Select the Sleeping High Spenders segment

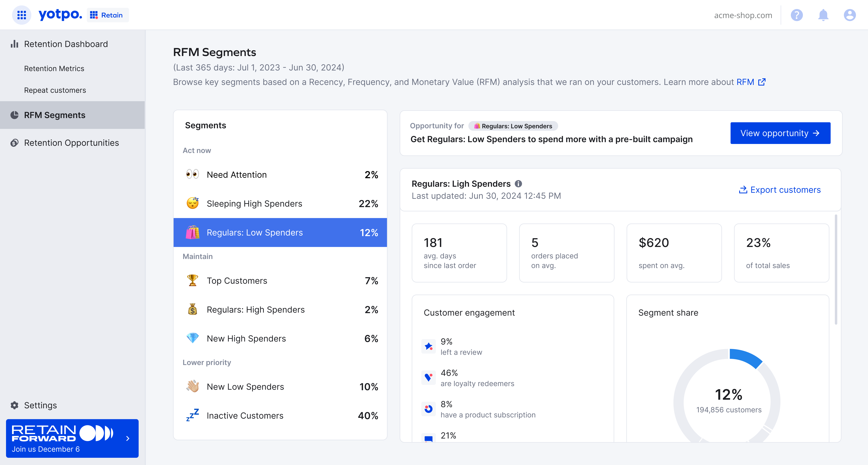[280, 203]
